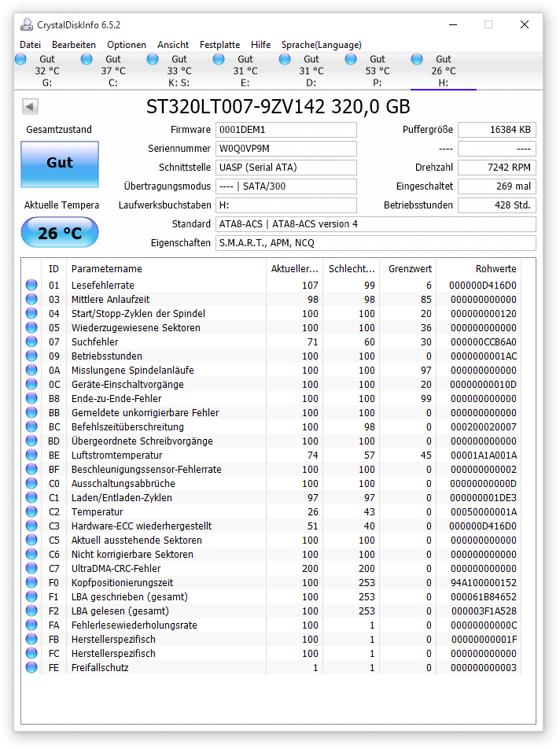Click raw value 00050000001A of Temperatur
This screenshot has height=749, width=560.
click(483, 512)
